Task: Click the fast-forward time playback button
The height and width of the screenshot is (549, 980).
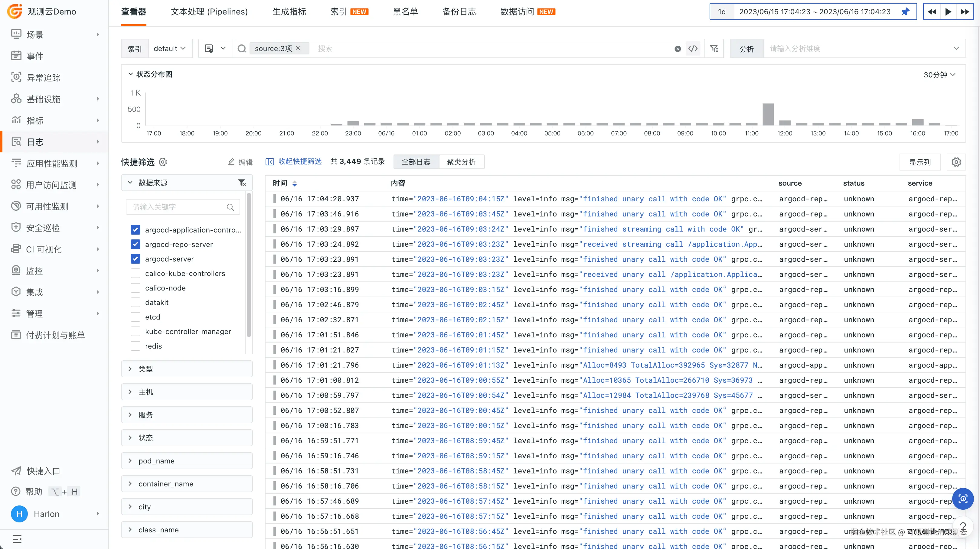Action: pyautogui.click(x=965, y=12)
